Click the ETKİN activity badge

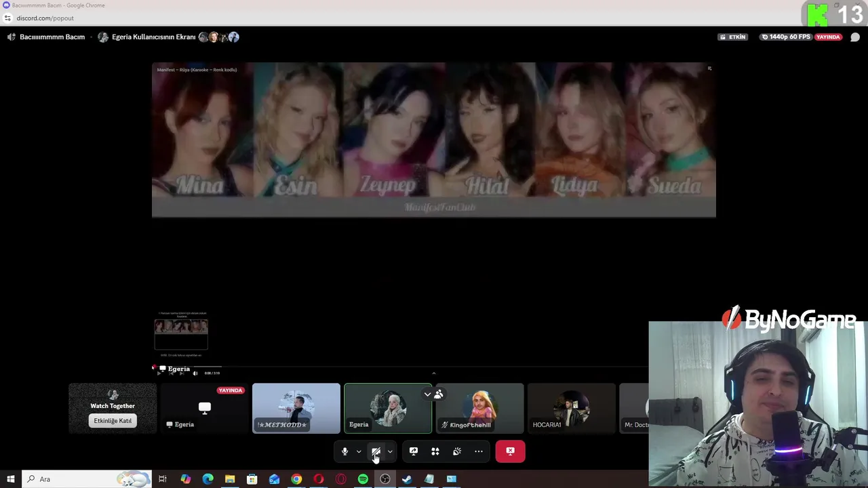(x=732, y=37)
